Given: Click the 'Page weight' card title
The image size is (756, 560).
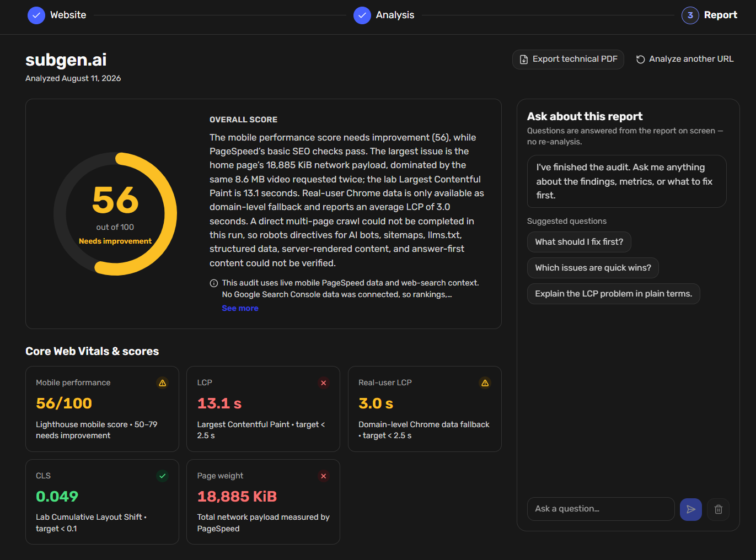Looking at the screenshot, I should 221,476.
